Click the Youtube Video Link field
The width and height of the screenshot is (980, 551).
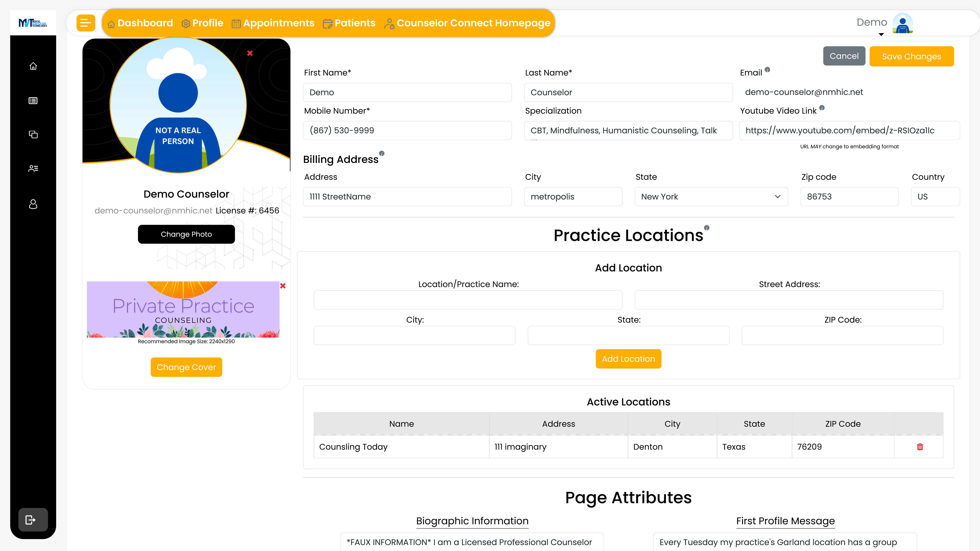[849, 130]
